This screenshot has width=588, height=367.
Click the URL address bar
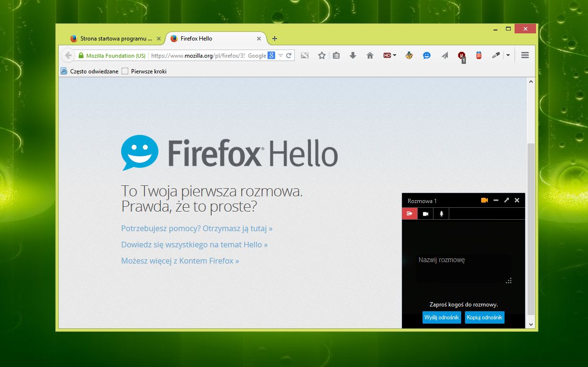tap(197, 55)
